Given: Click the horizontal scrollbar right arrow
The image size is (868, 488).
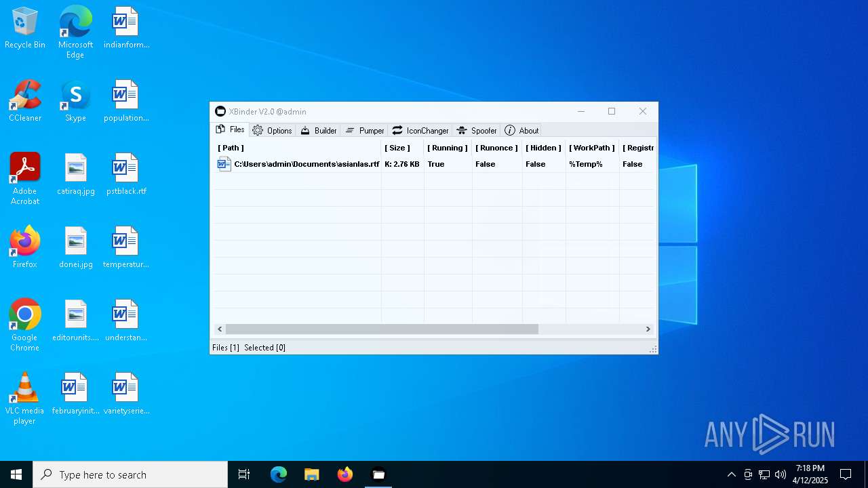Looking at the screenshot, I should pyautogui.click(x=648, y=329).
